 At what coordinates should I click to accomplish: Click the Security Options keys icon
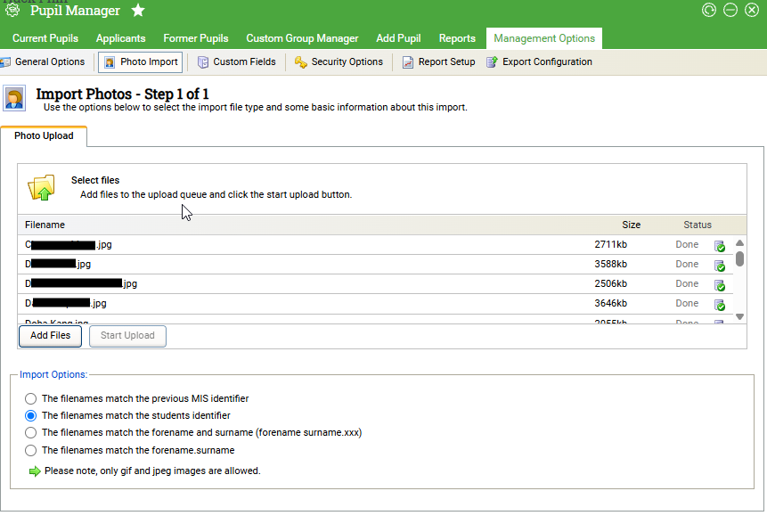click(300, 62)
